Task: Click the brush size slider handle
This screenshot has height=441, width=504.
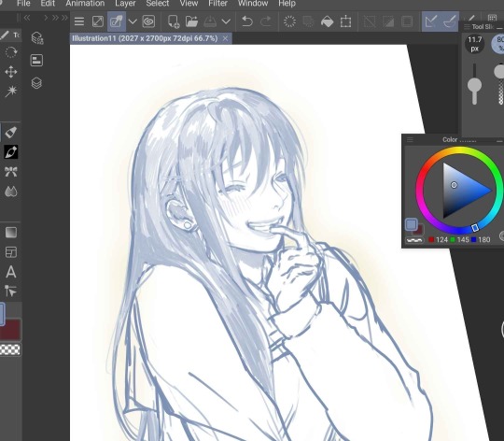Action: pyautogui.click(x=474, y=86)
